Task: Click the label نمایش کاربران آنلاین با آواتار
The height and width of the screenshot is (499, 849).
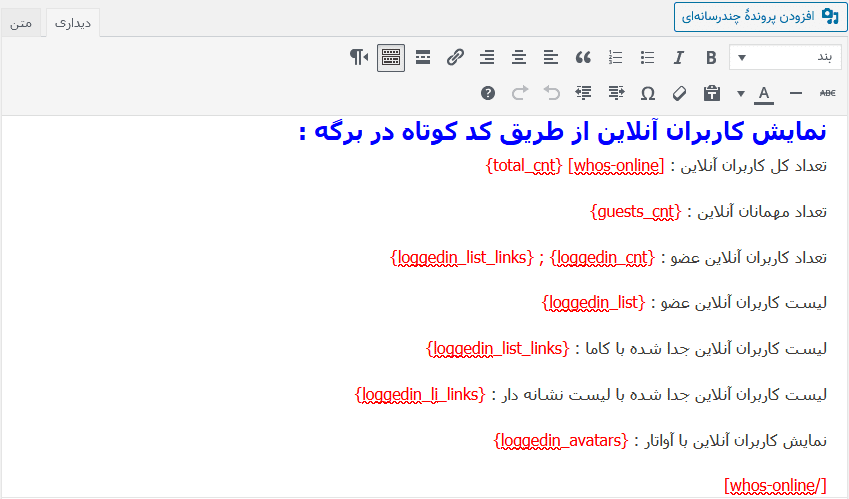Action: click(x=736, y=441)
